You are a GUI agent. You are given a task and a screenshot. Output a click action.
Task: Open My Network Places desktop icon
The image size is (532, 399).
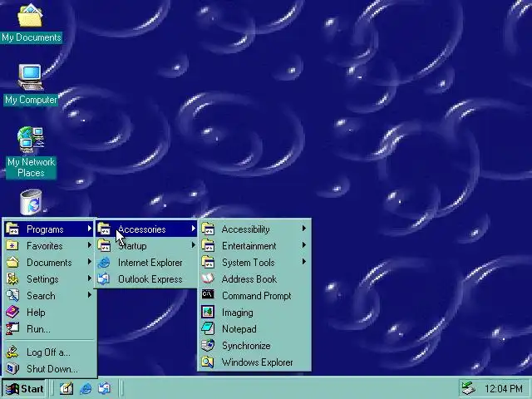[x=31, y=153]
